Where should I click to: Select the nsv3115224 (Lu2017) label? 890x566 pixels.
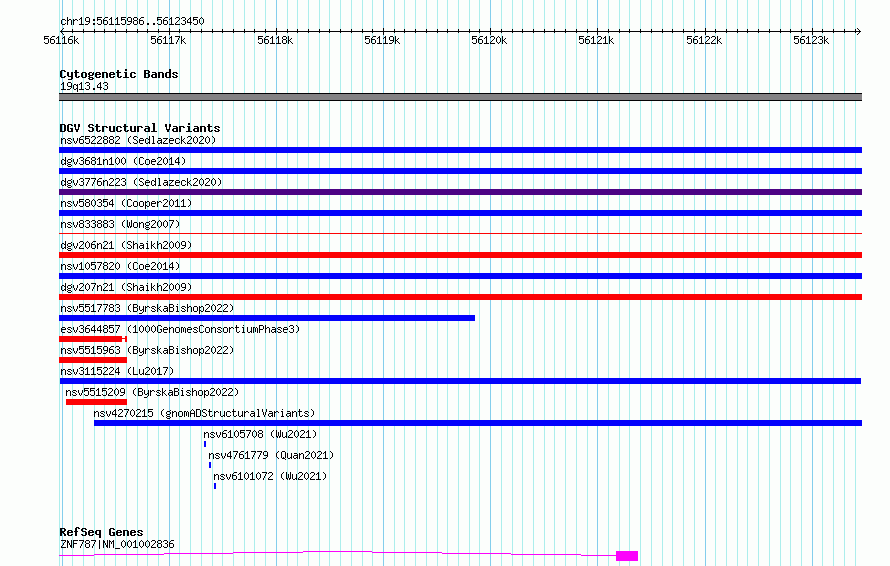117,371
